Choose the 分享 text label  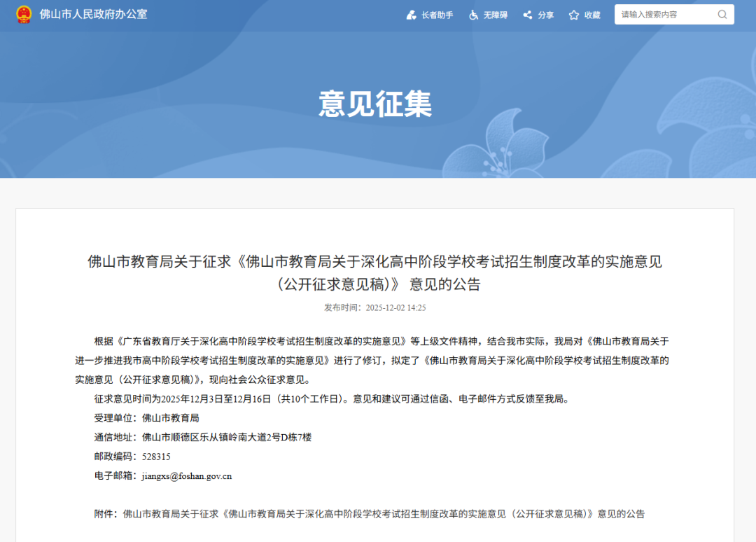pos(546,15)
